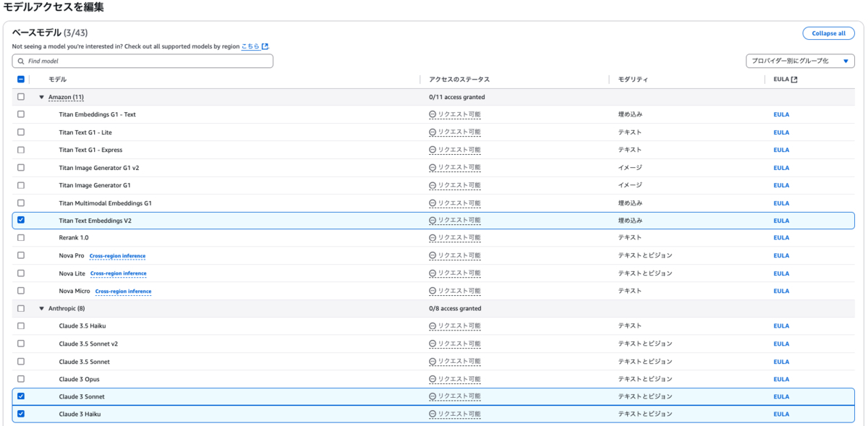Click the Collapse all button

click(828, 33)
